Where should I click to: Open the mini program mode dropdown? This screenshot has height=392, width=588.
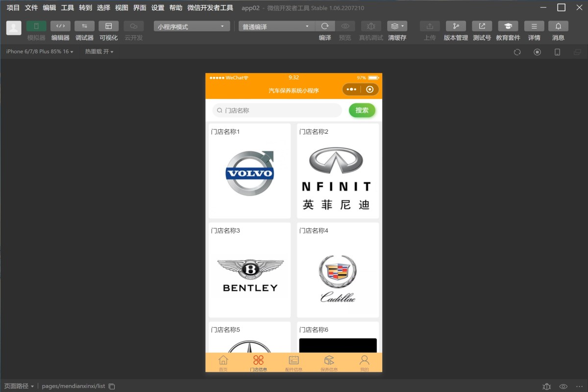pyautogui.click(x=192, y=26)
